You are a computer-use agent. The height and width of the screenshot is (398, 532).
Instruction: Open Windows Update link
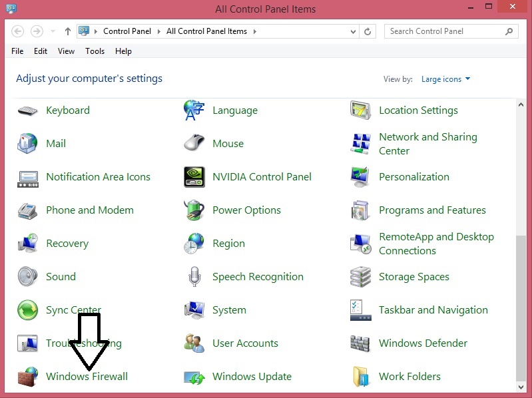pyautogui.click(x=252, y=376)
